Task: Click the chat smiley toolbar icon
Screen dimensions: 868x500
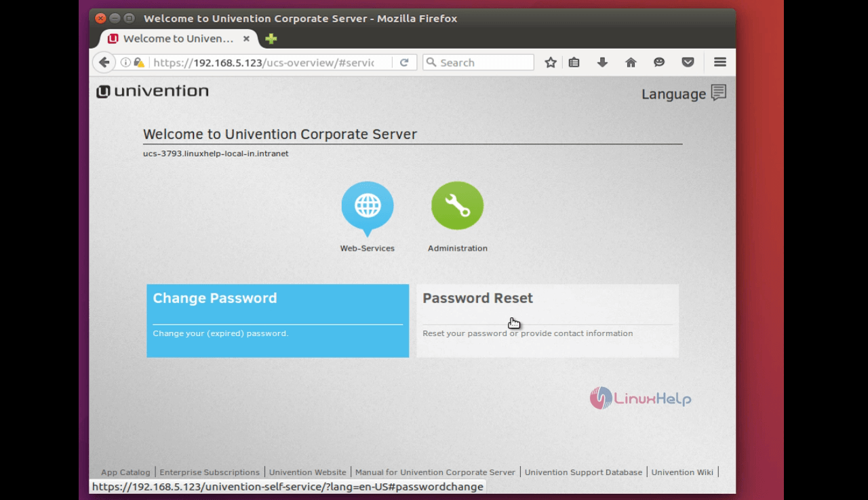Action: [x=659, y=62]
